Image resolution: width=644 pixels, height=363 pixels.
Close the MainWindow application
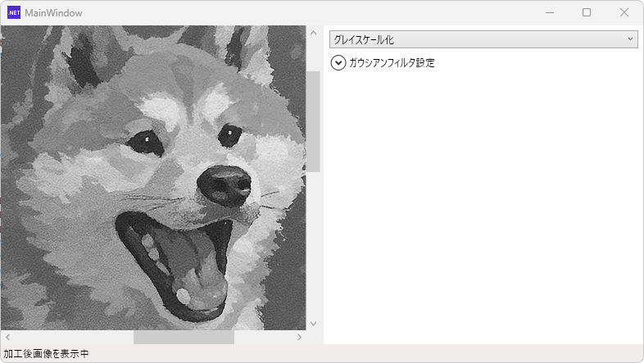tap(624, 12)
